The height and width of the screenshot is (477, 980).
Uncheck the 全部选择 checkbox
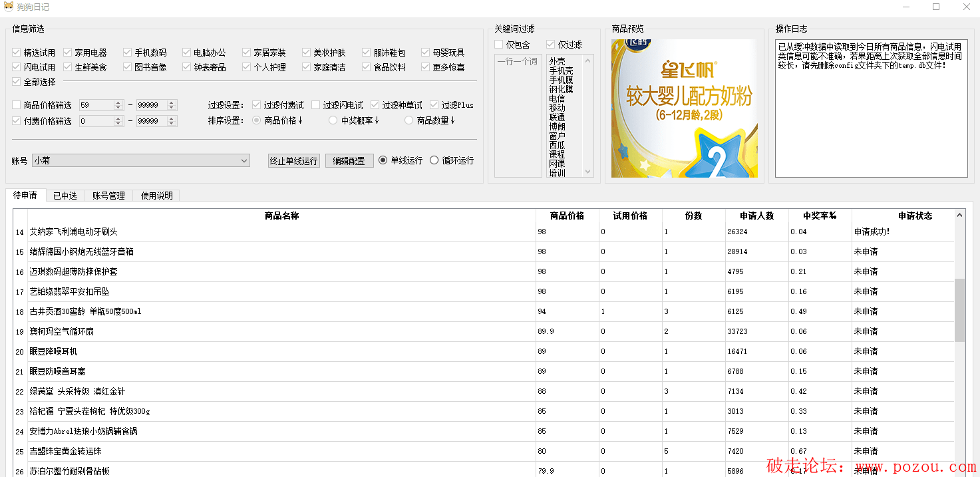17,82
